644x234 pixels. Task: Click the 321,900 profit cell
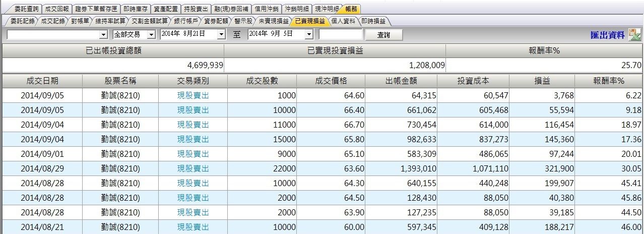click(542, 168)
